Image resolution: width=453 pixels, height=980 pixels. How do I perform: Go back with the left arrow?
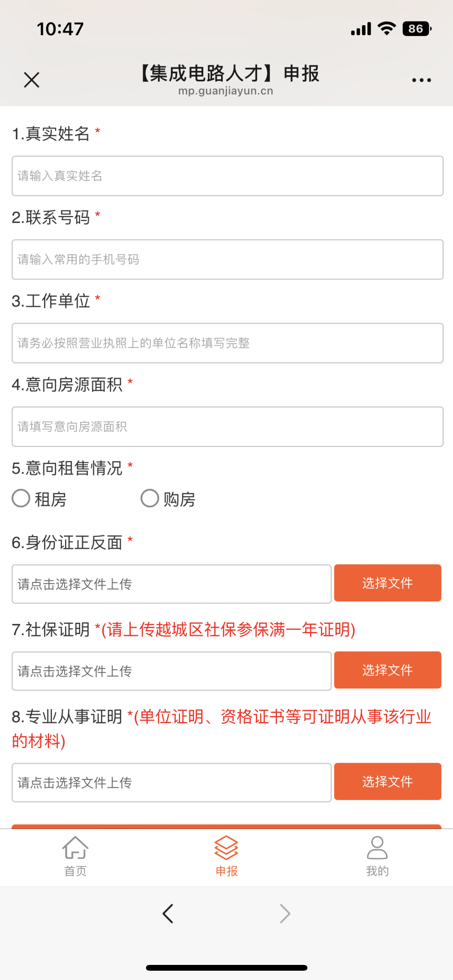pyautogui.click(x=168, y=913)
